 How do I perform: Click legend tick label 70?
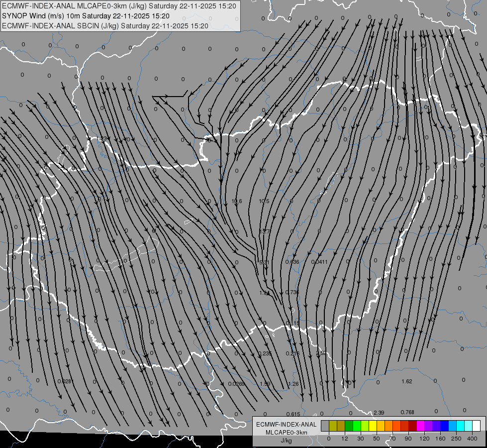pyautogui.click(x=392, y=439)
